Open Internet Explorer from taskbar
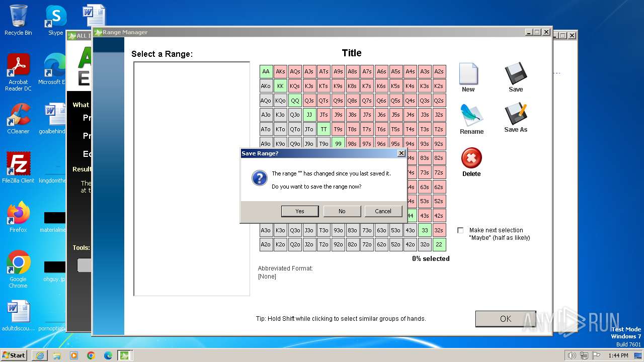644x362 pixels. (40, 355)
